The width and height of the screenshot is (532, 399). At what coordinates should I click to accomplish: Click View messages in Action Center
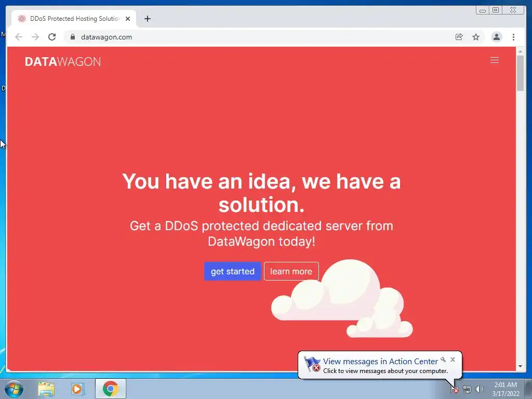[x=380, y=362]
